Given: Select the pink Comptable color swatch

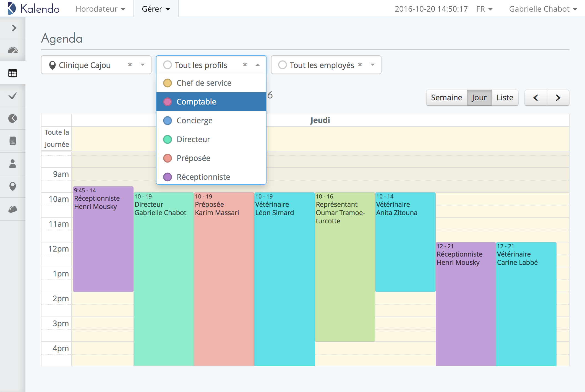Looking at the screenshot, I should click(168, 102).
